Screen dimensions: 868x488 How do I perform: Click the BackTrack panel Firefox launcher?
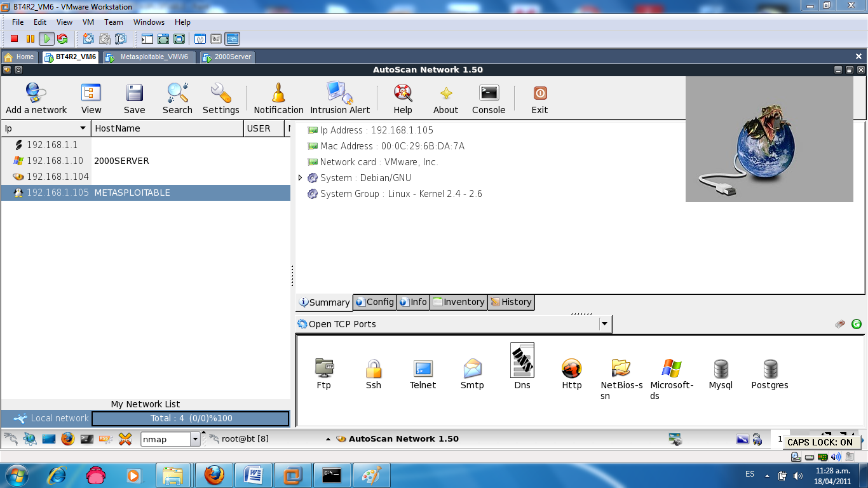tap(68, 439)
